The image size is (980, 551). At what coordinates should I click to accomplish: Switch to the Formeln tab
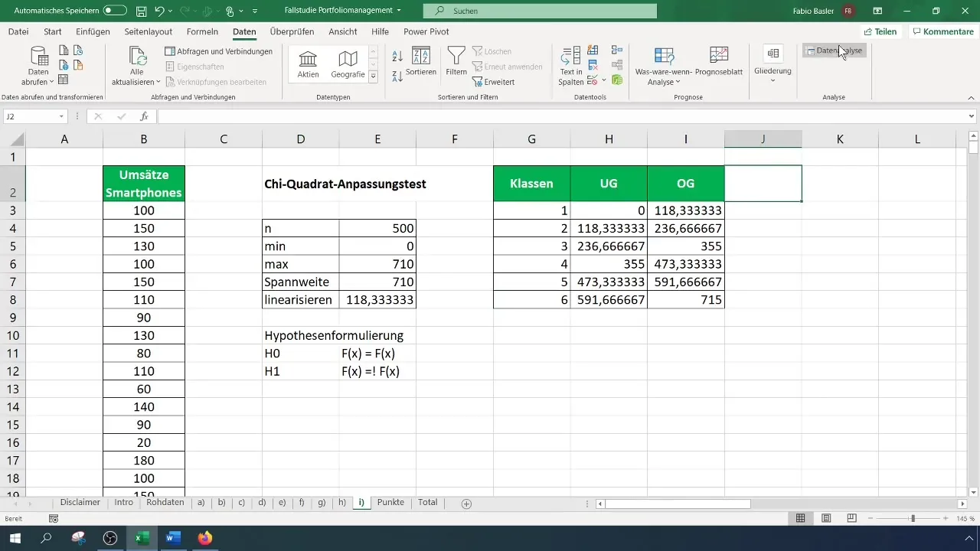(x=202, y=31)
